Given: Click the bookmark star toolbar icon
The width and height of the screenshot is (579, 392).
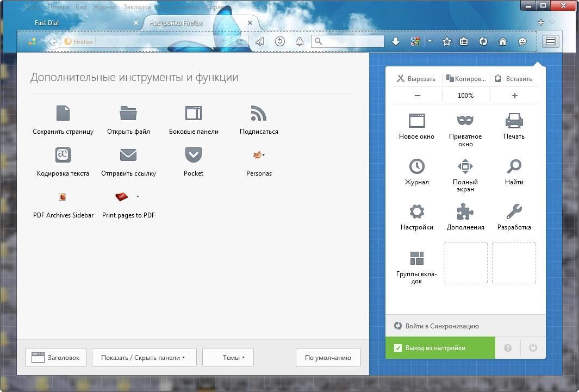Looking at the screenshot, I should click(x=447, y=41).
